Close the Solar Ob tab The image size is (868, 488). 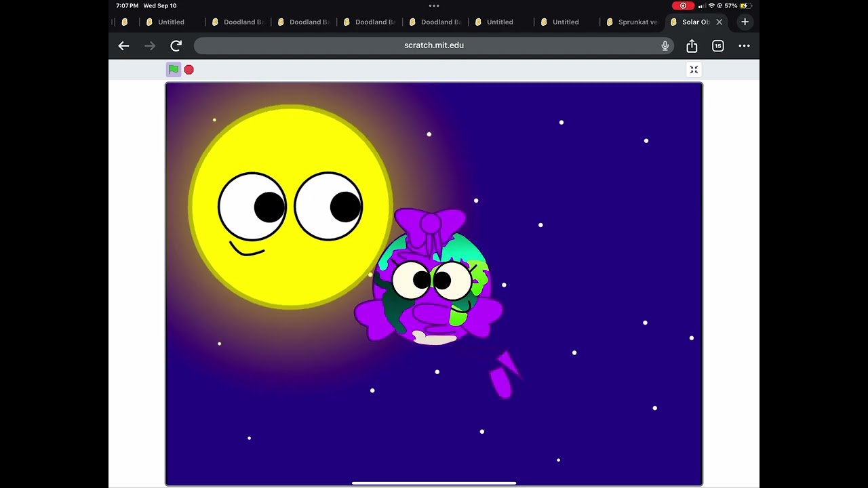[719, 22]
